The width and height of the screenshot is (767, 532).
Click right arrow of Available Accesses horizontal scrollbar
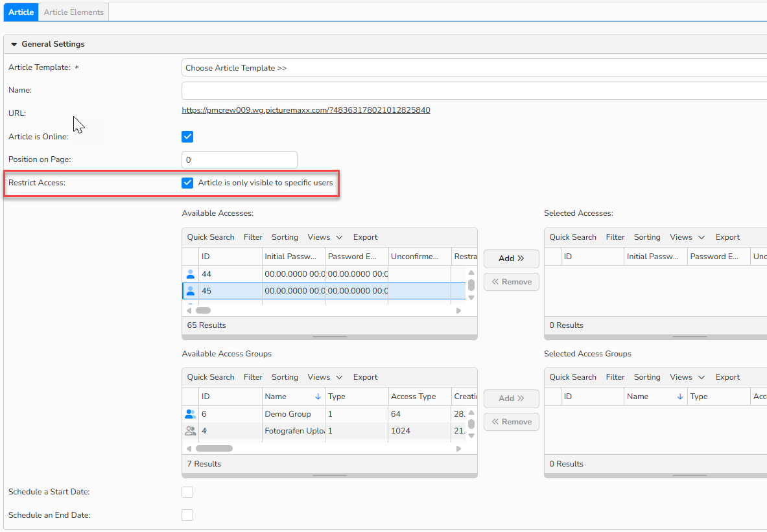click(459, 310)
